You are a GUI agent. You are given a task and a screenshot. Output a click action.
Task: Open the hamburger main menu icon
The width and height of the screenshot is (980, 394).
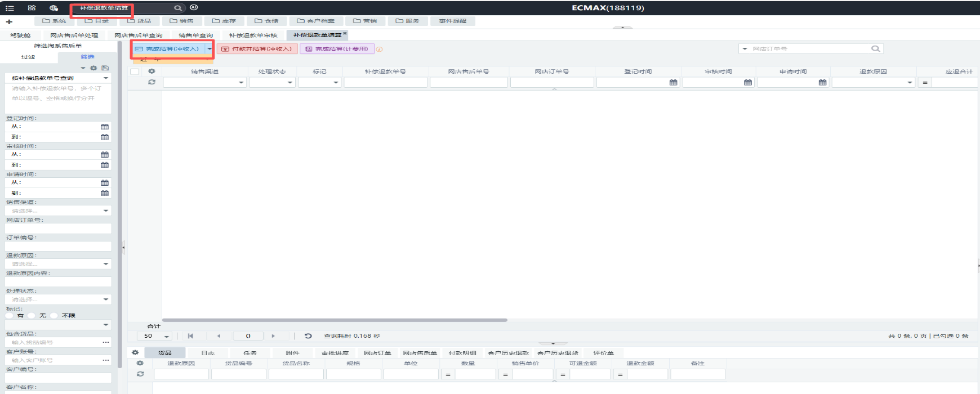10,8
